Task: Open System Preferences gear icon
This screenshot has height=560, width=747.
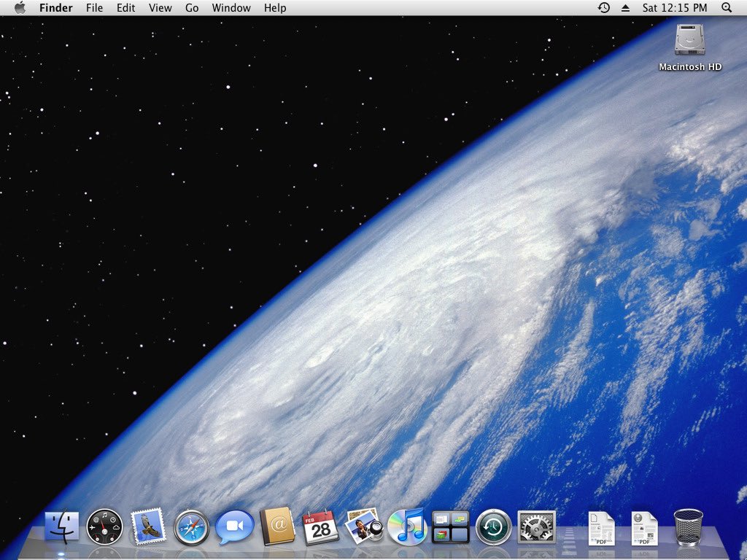Action: coord(536,527)
